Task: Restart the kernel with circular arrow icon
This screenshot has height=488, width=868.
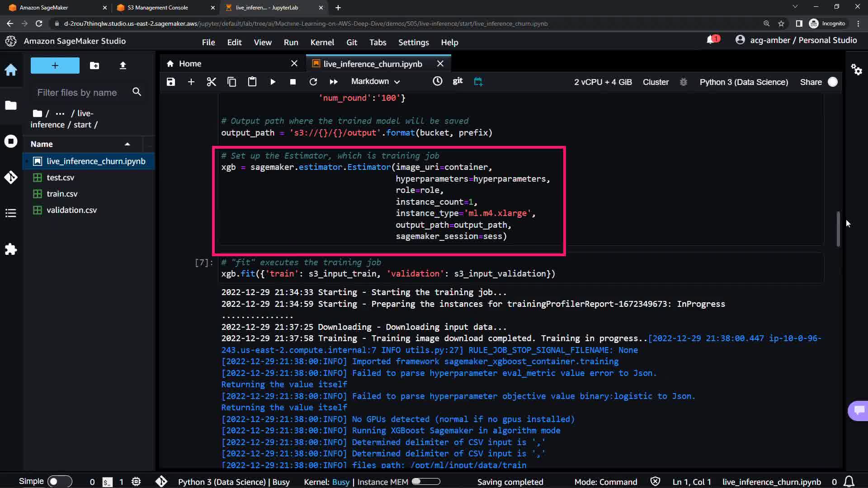Action: 313,82
